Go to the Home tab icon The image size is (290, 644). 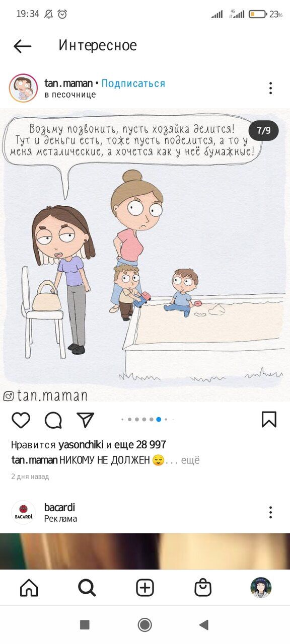coord(29,588)
